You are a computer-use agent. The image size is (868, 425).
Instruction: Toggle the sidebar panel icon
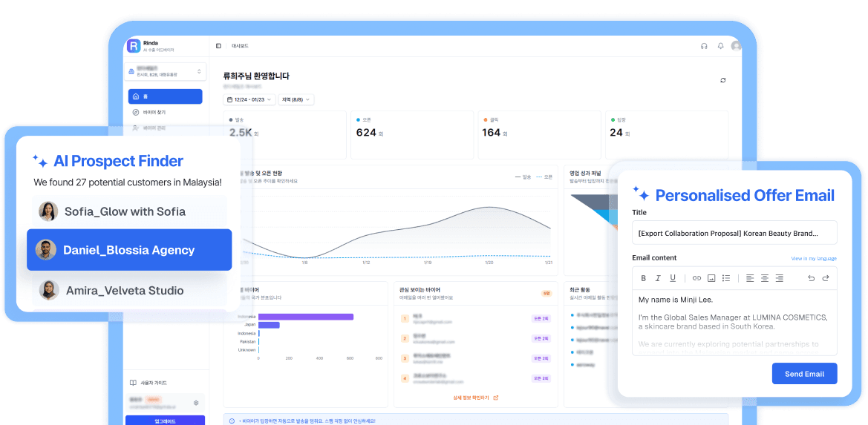pos(218,46)
